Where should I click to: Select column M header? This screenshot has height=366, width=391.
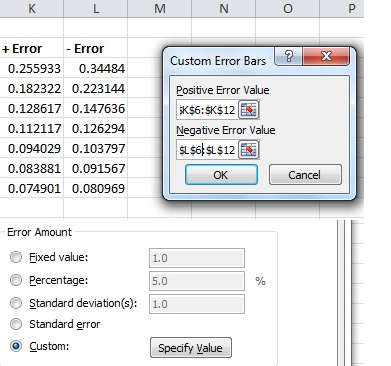(x=160, y=8)
